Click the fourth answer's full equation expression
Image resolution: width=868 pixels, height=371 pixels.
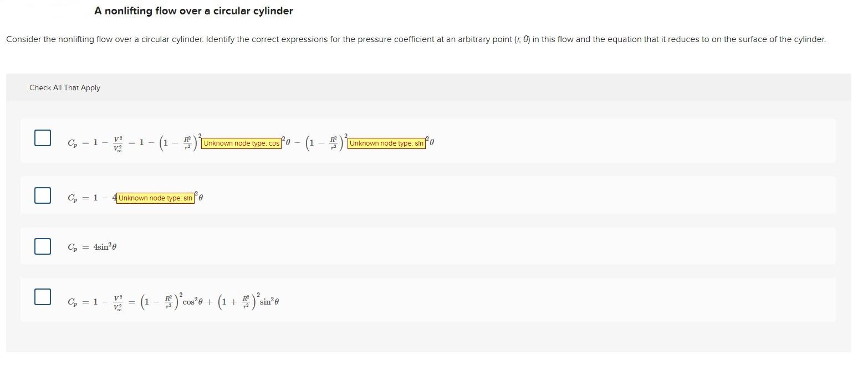[173, 301]
